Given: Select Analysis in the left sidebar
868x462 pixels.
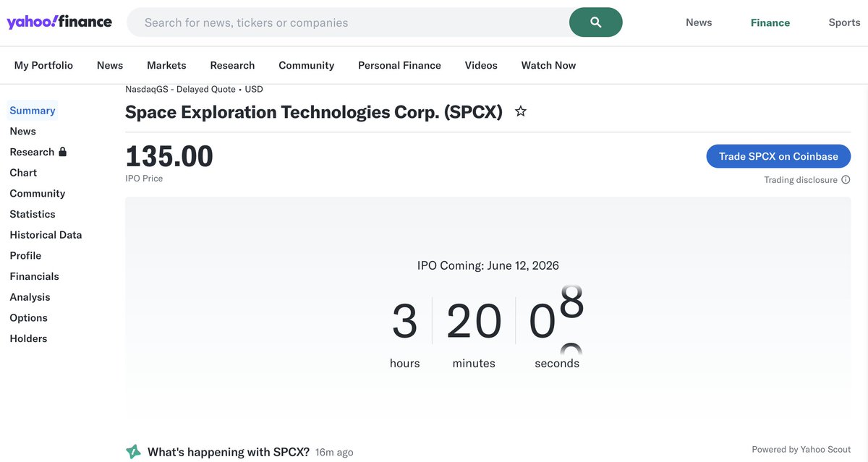Looking at the screenshot, I should click(30, 297).
